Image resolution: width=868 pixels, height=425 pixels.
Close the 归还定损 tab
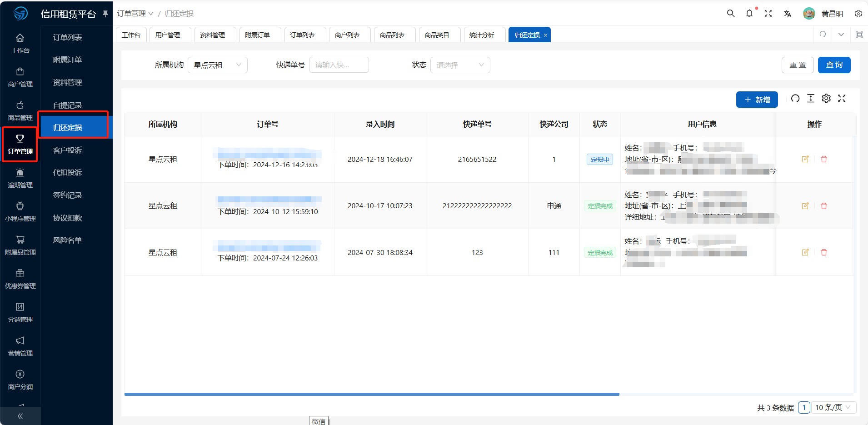point(545,35)
